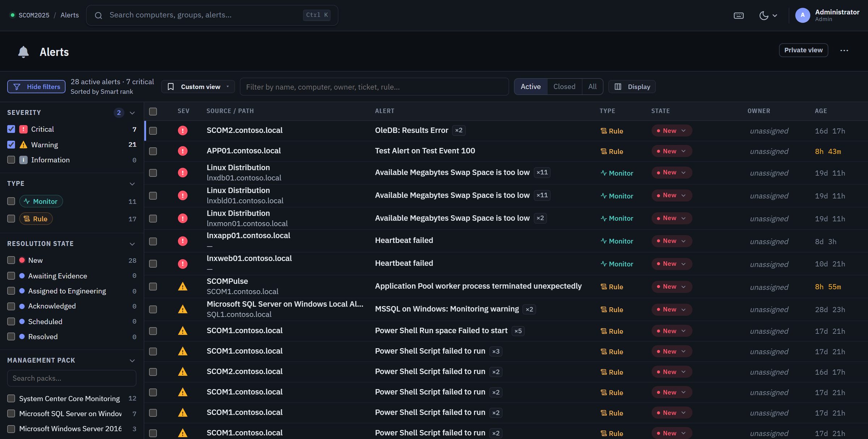Collapse the Type filter section
868x439 pixels.
(x=132, y=184)
